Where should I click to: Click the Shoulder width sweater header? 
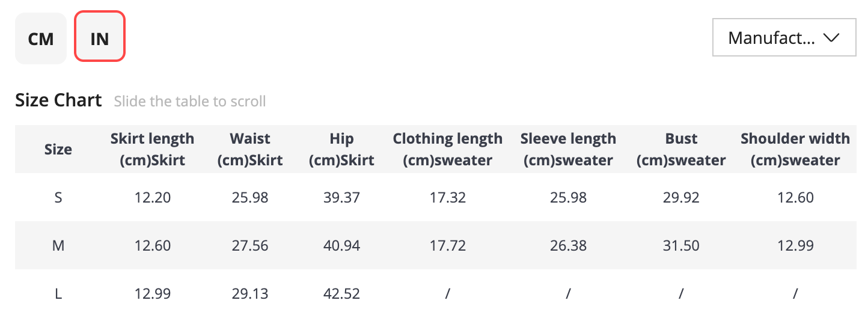[795, 150]
